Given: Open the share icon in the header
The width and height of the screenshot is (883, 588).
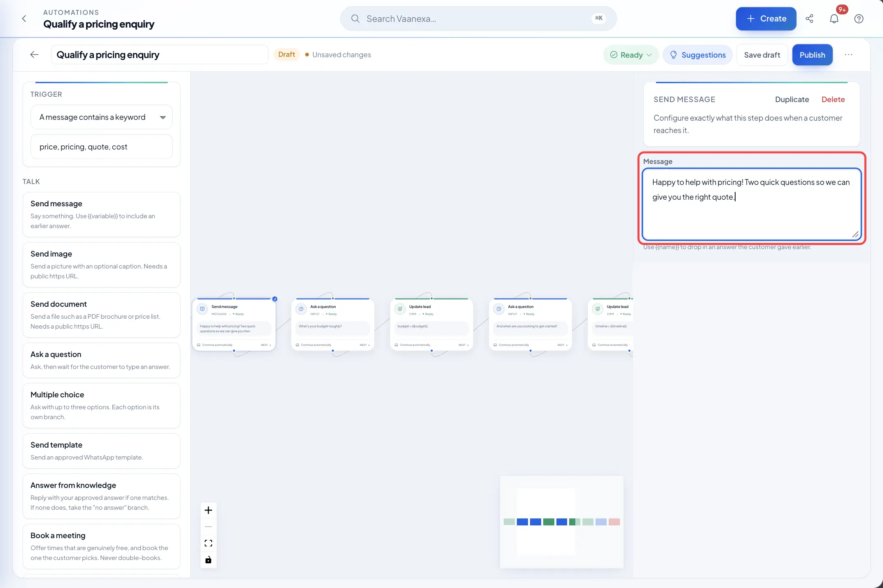Looking at the screenshot, I should point(809,19).
